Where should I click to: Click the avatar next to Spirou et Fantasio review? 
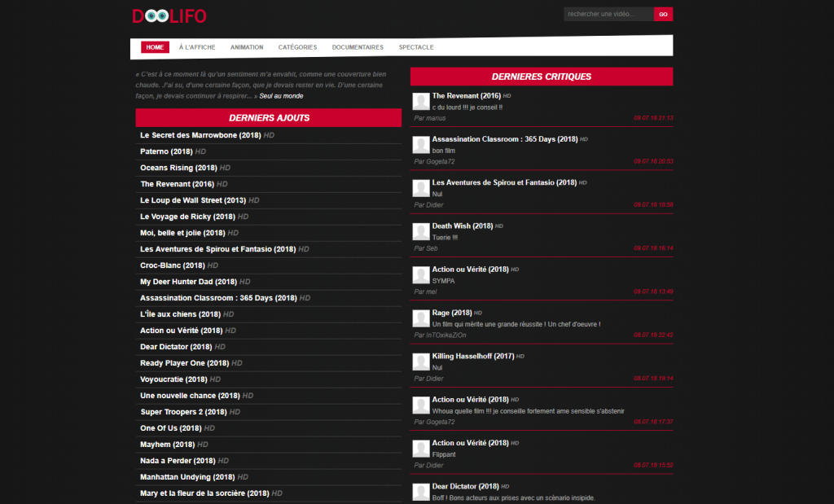click(x=421, y=188)
